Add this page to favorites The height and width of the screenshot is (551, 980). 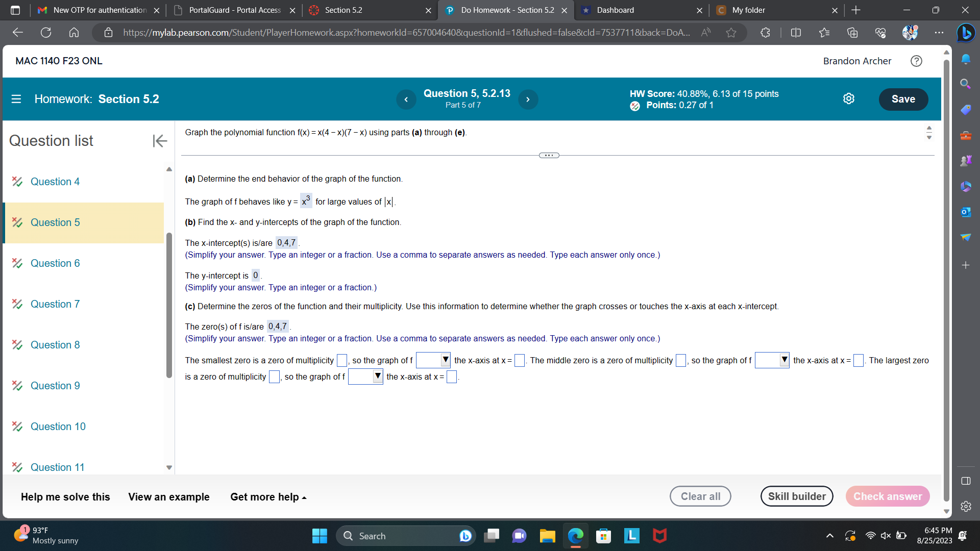point(731,32)
